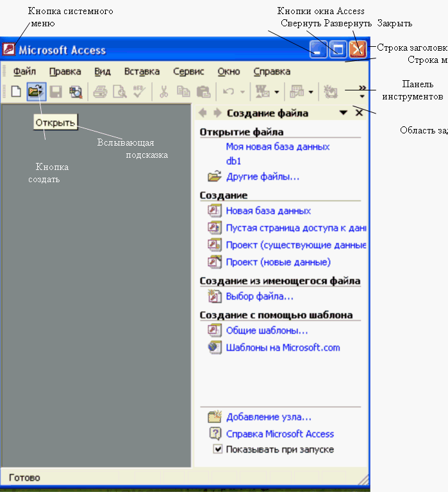Click the Cut scissors icon

tap(163, 92)
